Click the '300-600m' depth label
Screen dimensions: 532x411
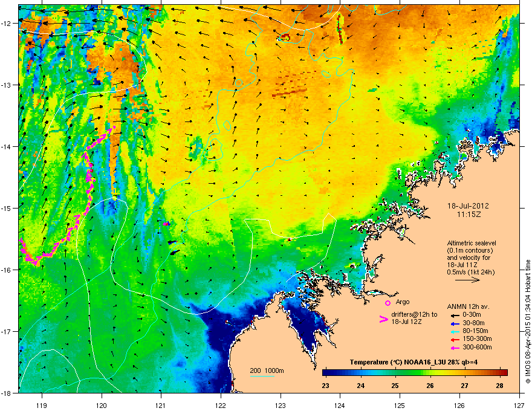click(x=477, y=347)
